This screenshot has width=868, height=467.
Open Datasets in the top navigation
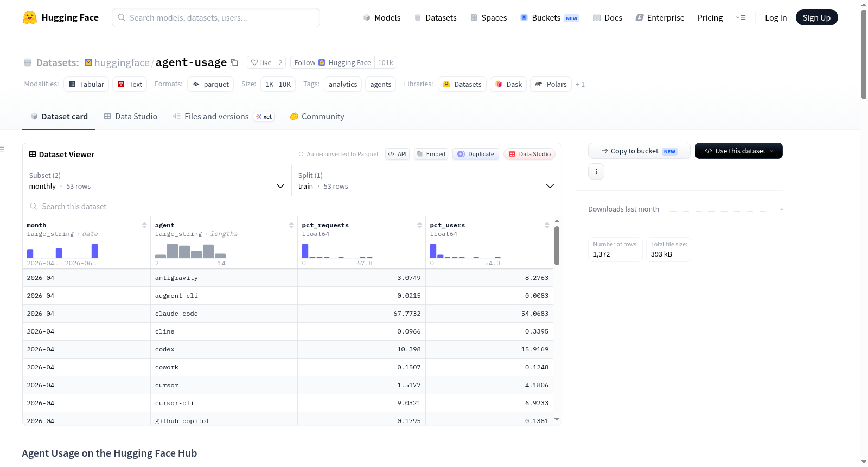435,17
